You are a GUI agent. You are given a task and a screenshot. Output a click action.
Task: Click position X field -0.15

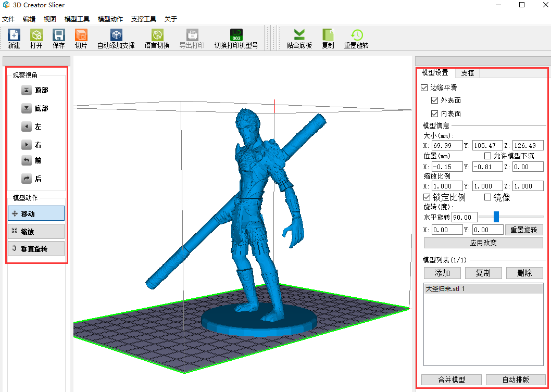pos(447,167)
